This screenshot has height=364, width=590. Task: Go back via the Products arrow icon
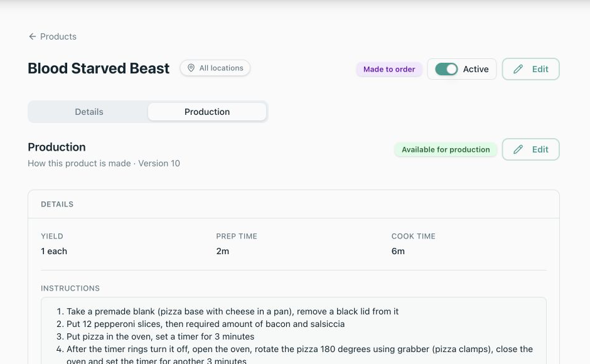pyautogui.click(x=33, y=36)
